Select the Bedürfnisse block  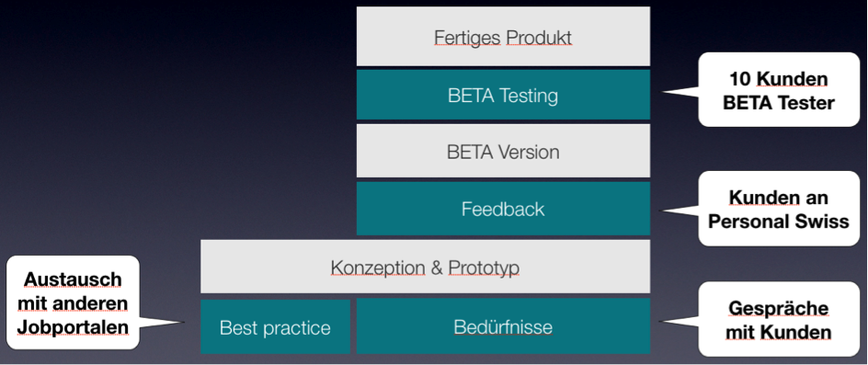point(503,326)
